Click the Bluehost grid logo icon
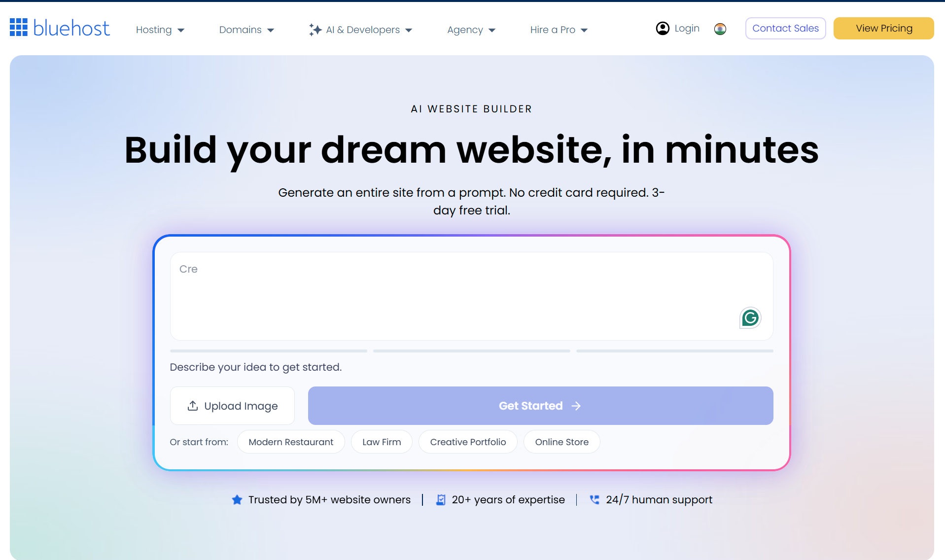Image resolution: width=945 pixels, height=560 pixels. coord(19,28)
